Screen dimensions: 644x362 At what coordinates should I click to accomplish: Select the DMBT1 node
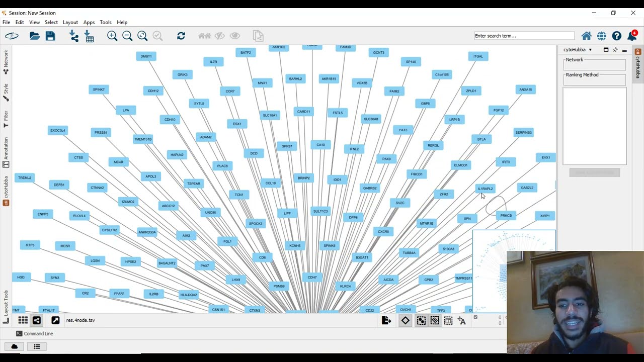point(146,56)
